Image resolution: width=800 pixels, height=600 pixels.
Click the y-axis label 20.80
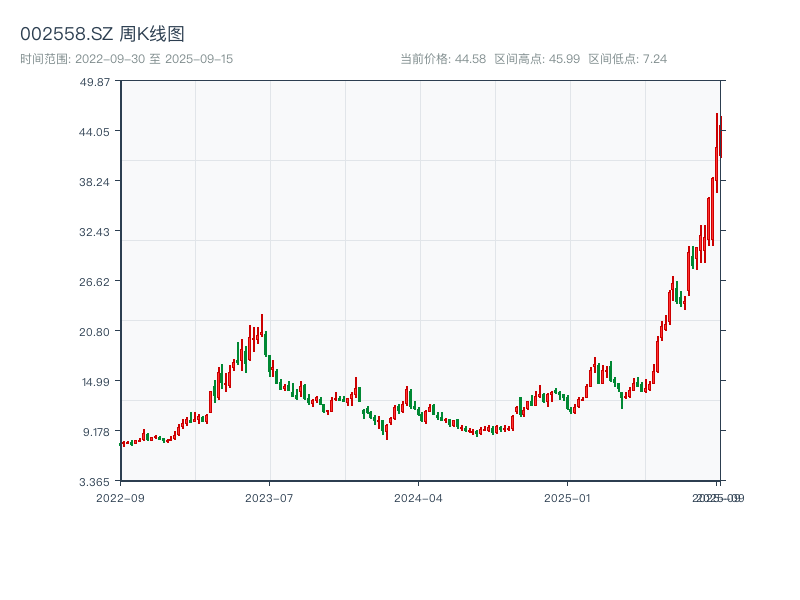(94, 332)
